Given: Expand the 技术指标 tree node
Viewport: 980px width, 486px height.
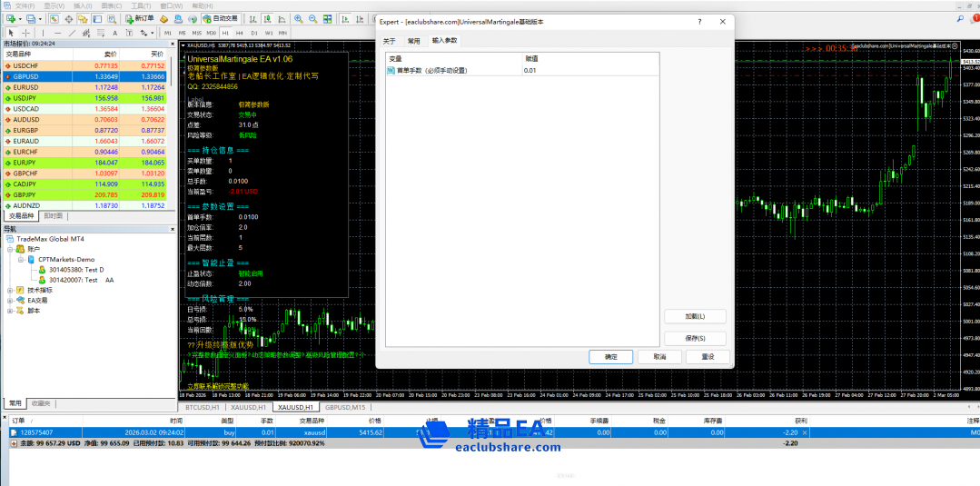Looking at the screenshot, I should (x=9, y=290).
